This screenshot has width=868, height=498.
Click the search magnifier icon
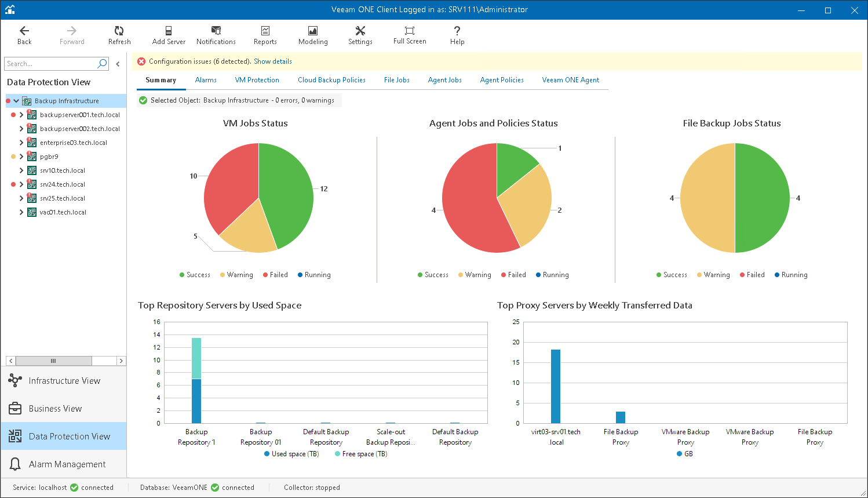point(102,64)
